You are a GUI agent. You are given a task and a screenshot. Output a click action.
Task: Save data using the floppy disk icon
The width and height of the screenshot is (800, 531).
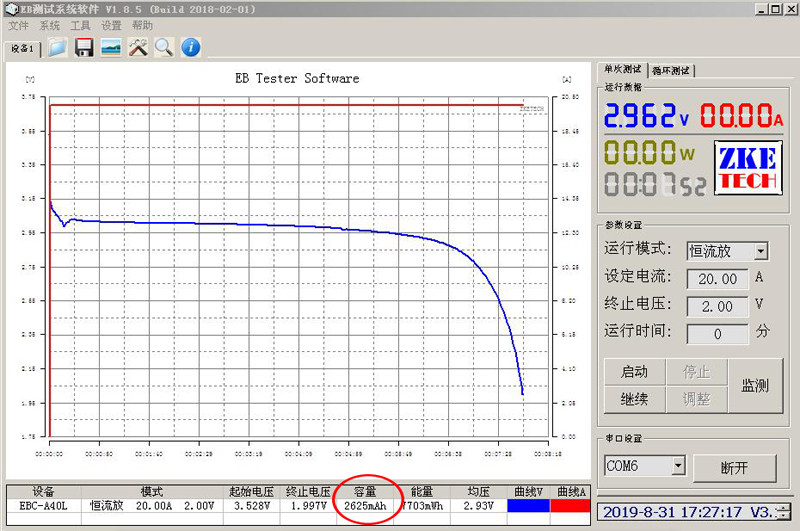coord(84,47)
